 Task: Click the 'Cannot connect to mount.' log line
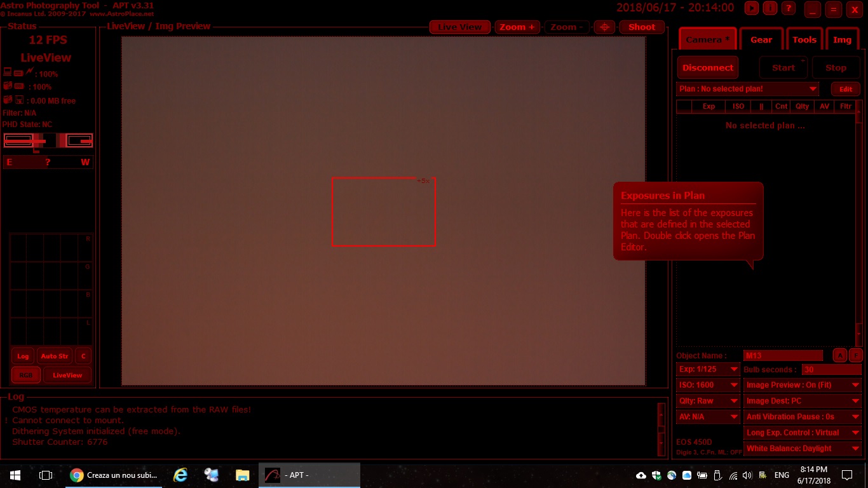[x=68, y=420]
